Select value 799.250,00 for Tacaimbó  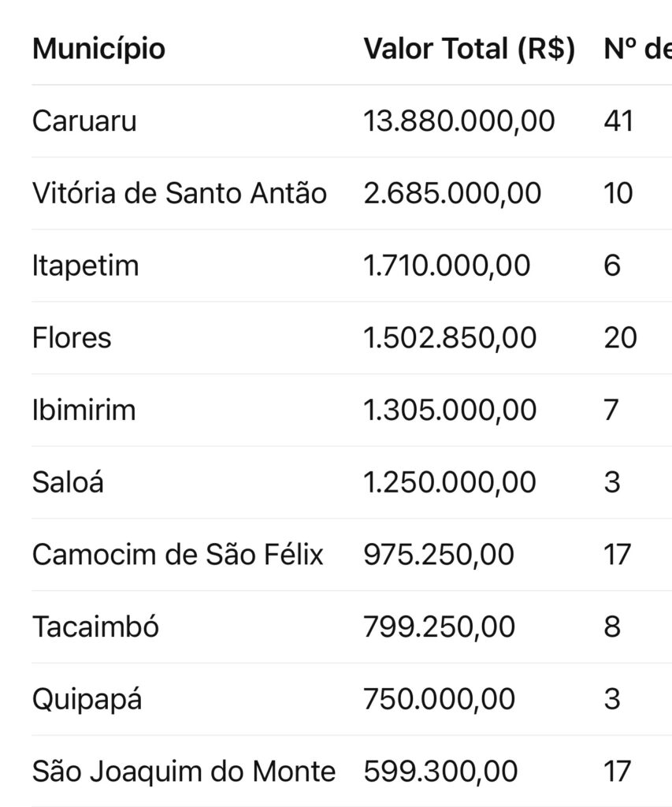point(439,627)
